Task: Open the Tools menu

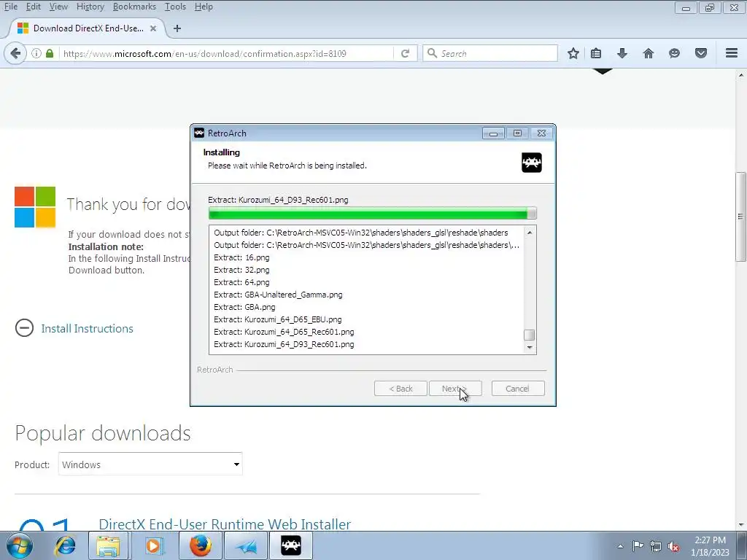Action: pos(175,7)
